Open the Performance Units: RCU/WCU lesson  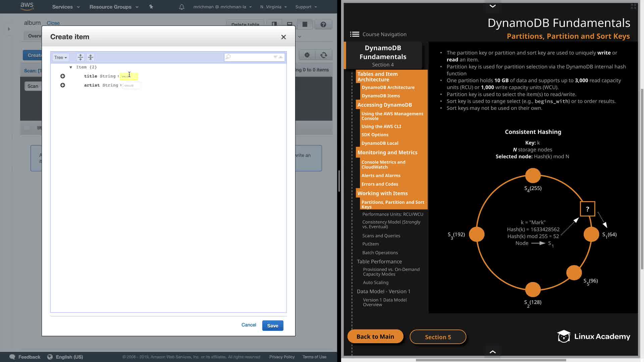pos(392,214)
